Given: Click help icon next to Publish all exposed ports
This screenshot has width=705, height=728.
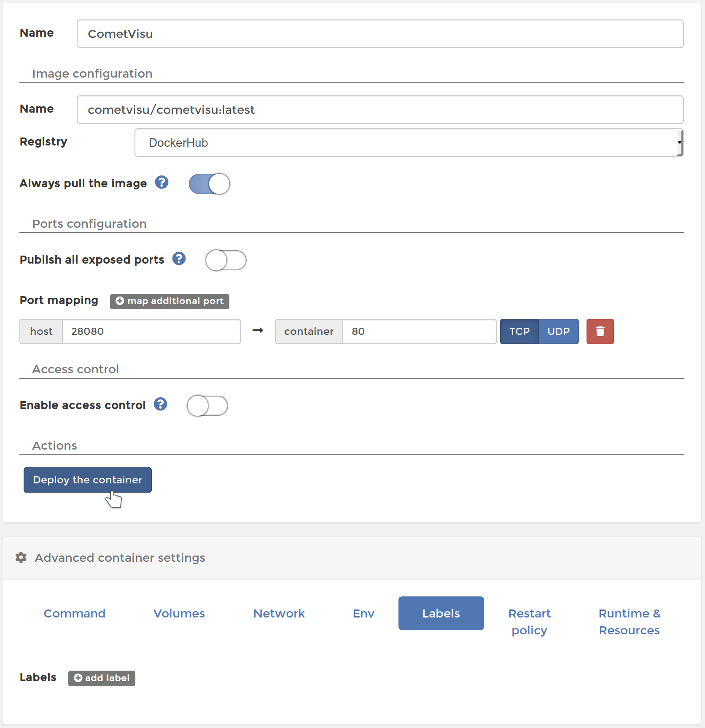Looking at the screenshot, I should pyautogui.click(x=179, y=259).
